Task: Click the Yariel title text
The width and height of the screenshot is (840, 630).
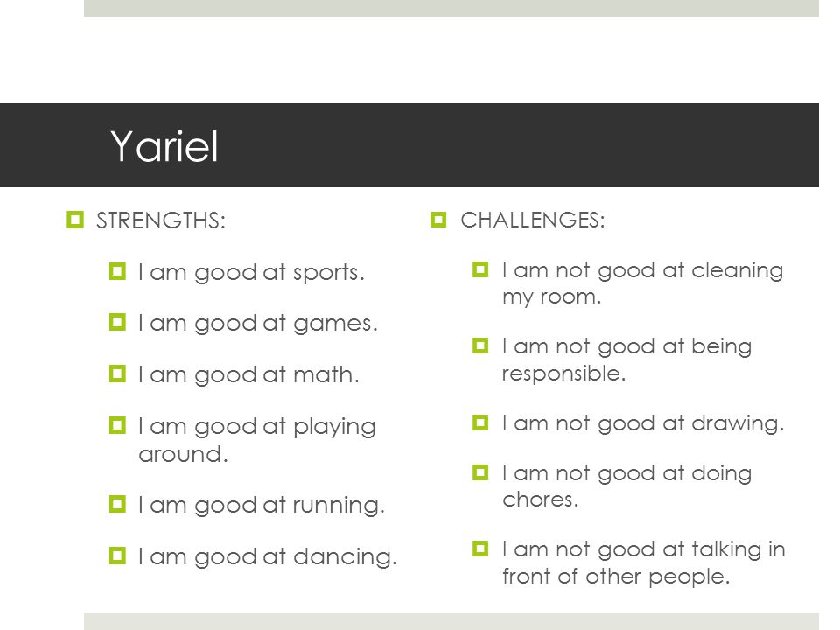Action: click(x=164, y=146)
